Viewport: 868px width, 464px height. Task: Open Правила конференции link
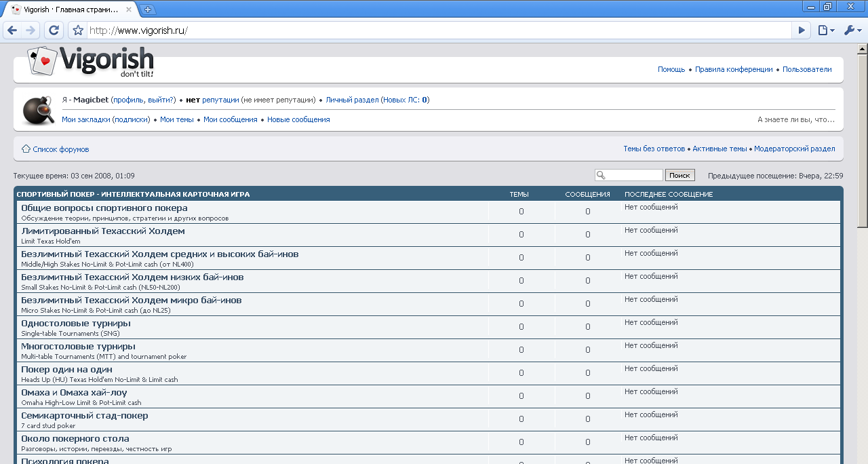tap(734, 69)
